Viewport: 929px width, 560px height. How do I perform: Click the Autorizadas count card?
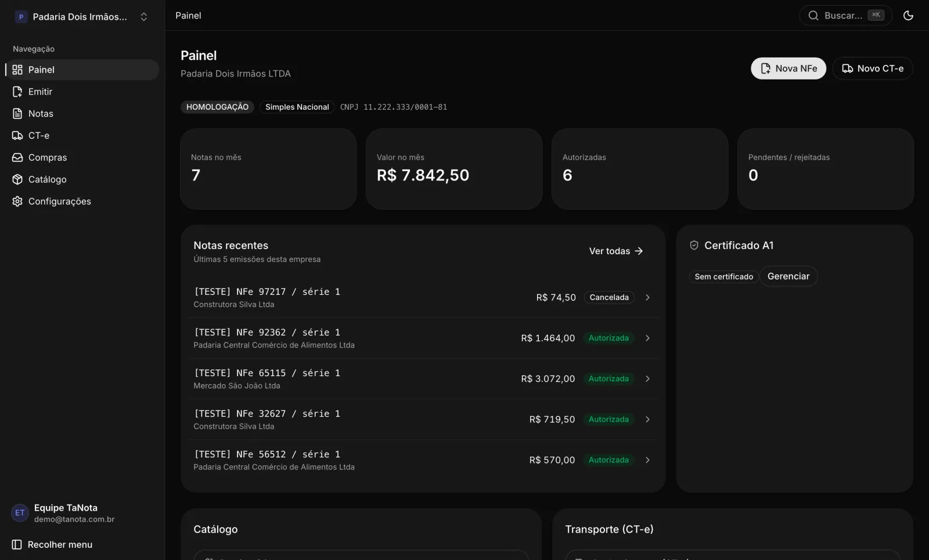(640, 169)
